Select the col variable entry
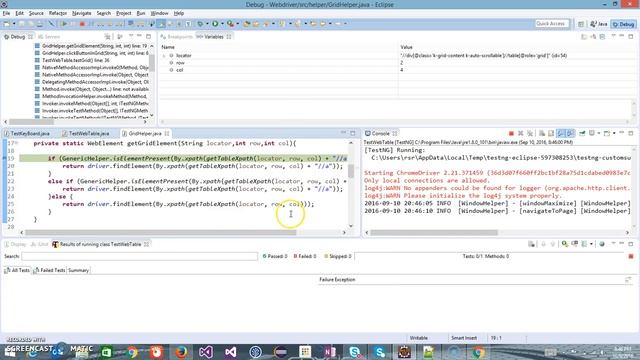This screenshot has height=360, width=640. (x=179, y=70)
